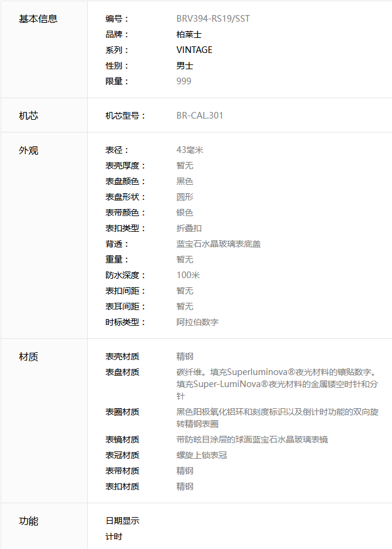Click the 表扣材质 label
This screenshot has height=549, width=392.
(123, 486)
